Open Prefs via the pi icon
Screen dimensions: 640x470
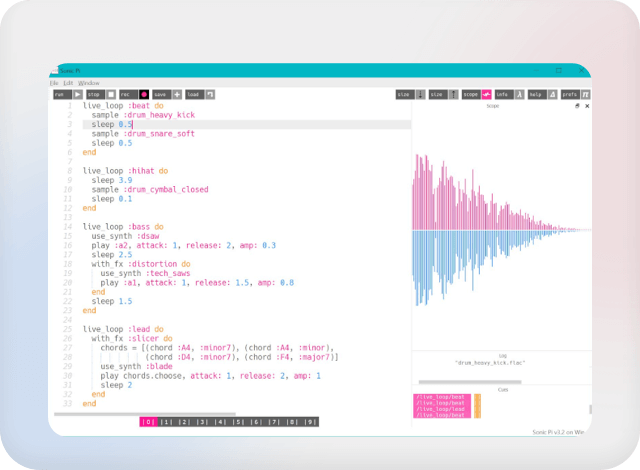585,94
